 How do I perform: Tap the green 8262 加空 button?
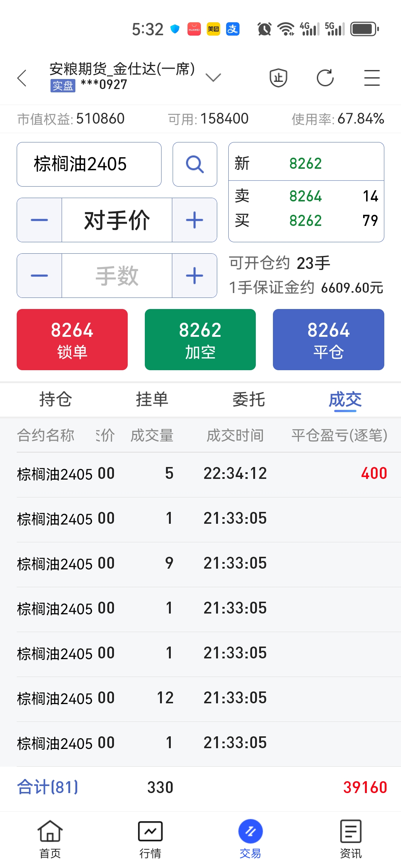(x=200, y=339)
